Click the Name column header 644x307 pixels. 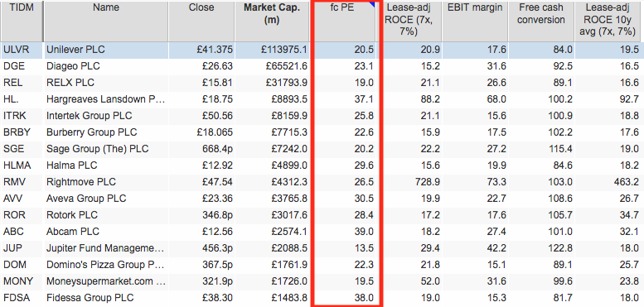(x=105, y=21)
